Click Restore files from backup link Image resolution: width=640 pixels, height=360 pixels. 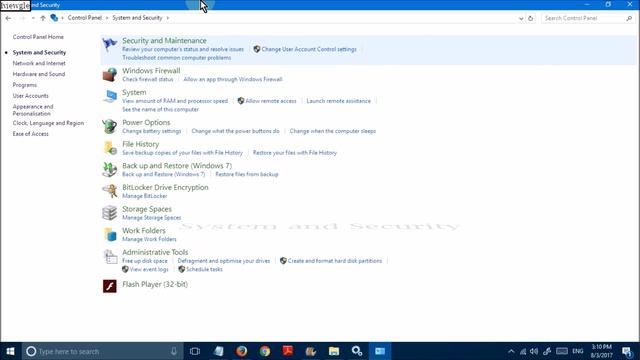click(x=247, y=174)
